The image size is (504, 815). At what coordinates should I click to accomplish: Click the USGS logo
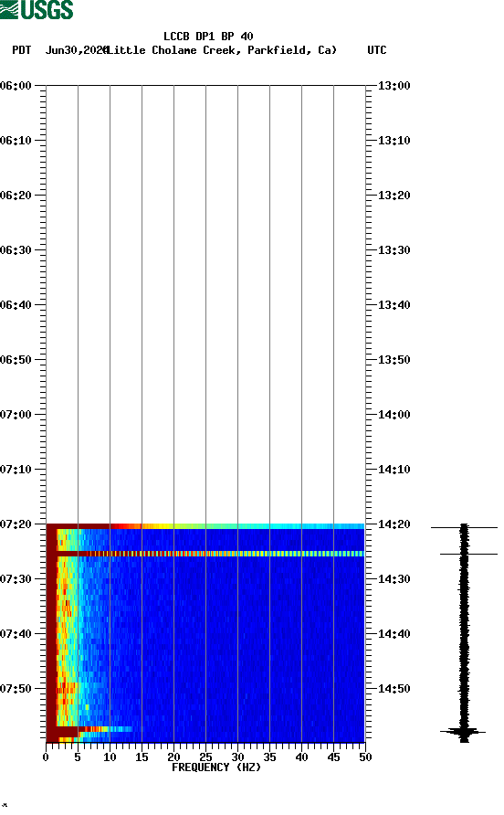[x=37, y=9]
